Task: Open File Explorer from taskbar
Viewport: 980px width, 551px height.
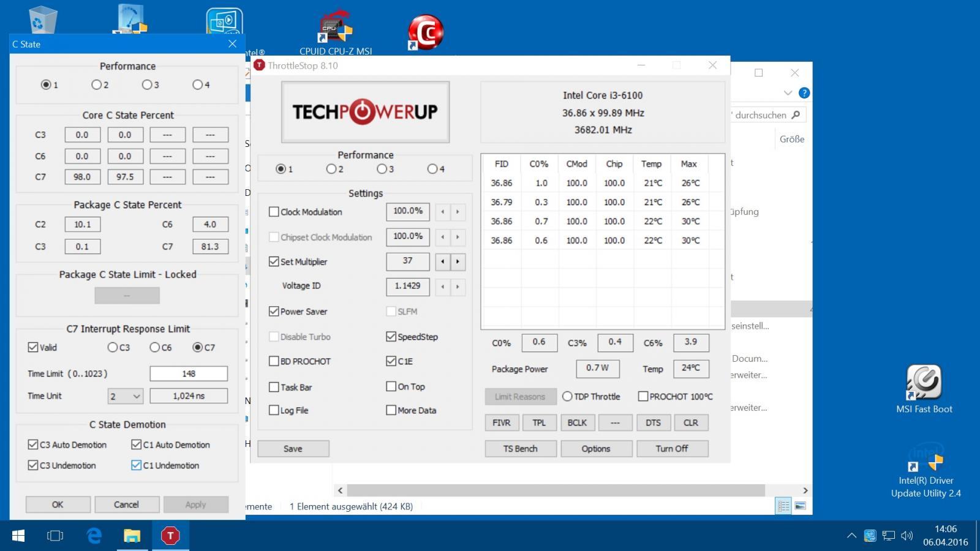Action: (x=132, y=536)
